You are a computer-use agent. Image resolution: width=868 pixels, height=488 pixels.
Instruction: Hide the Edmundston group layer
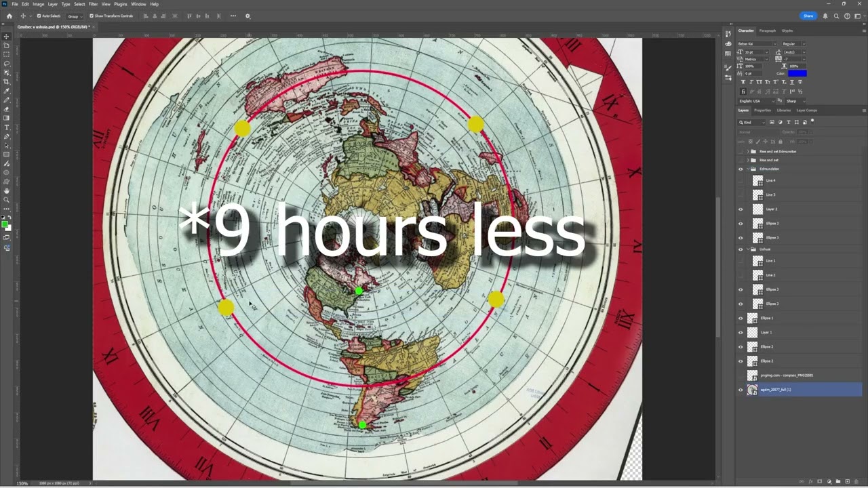pos(741,169)
